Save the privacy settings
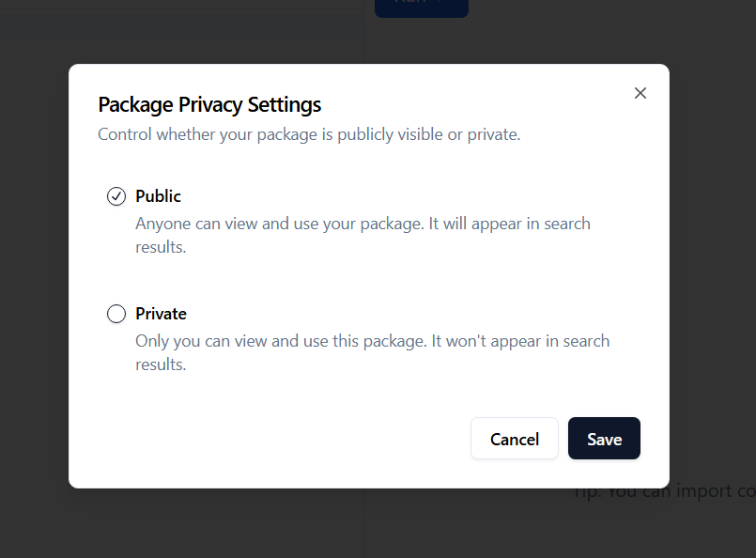This screenshot has height=558, width=756. pyautogui.click(x=604, y=439)
